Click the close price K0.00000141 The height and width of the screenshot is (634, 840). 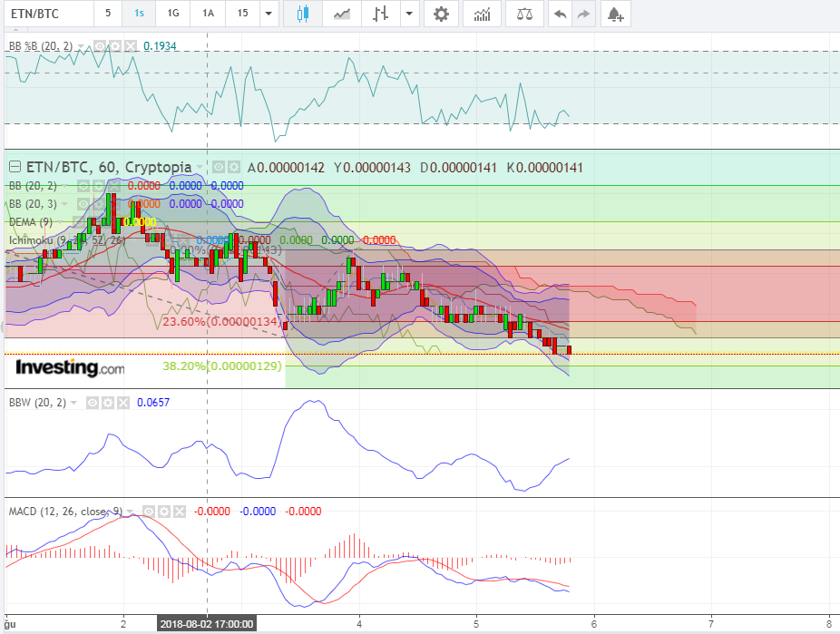[545, 168]
